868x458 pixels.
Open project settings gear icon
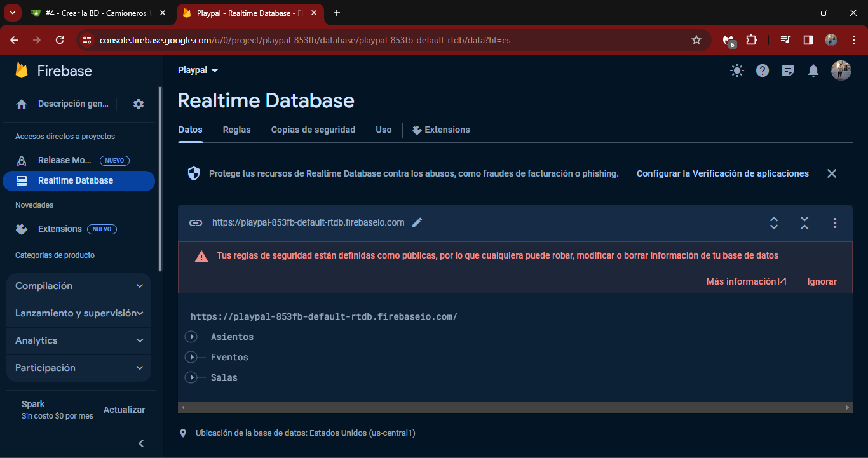139,104
